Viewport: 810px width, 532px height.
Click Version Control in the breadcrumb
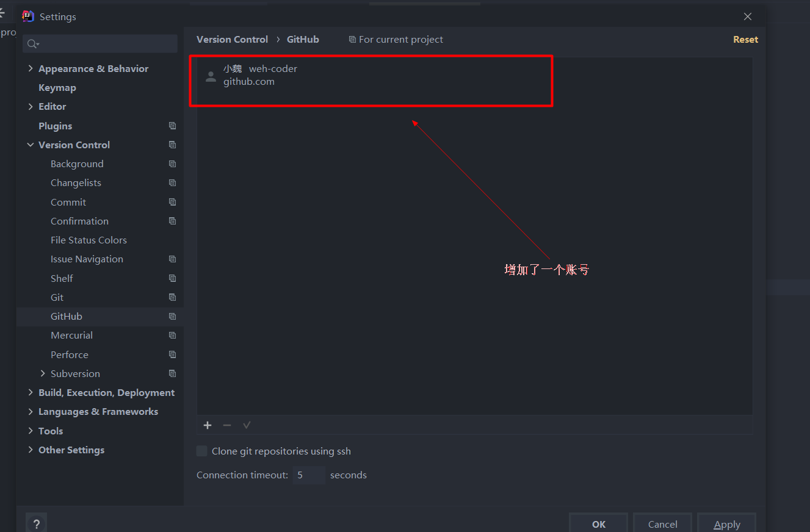[232, 39]
